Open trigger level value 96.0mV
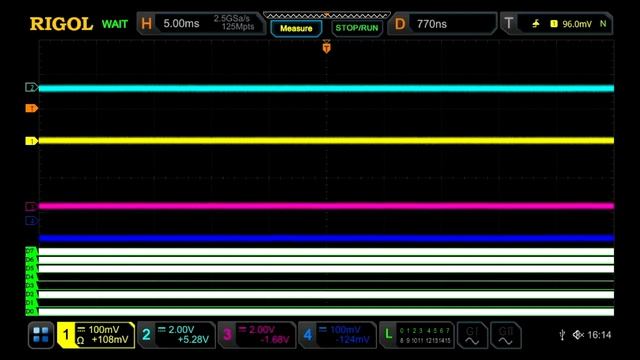Viewport: 640px width, 360px height. 577,24
